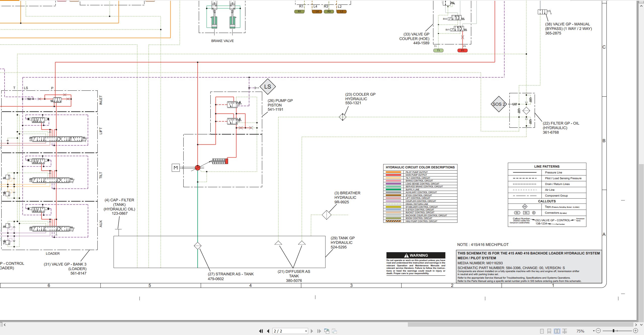Click the hydraulic cooler diamond symbol
Screen dimensions: 644x335
pos(343,117)
